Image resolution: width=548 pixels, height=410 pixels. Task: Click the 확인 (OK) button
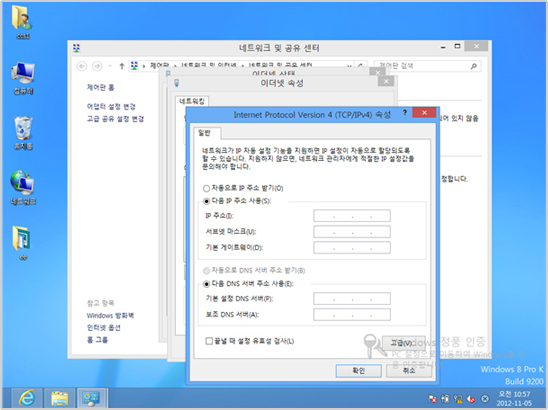359,371
